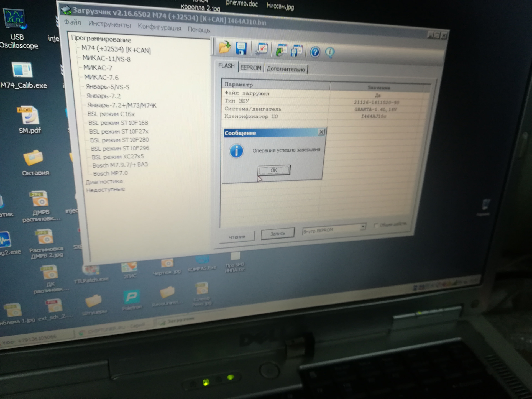Expand the Недоступные tree node
The width and height of the screenshot is (532, 399).
coord(105,190)
